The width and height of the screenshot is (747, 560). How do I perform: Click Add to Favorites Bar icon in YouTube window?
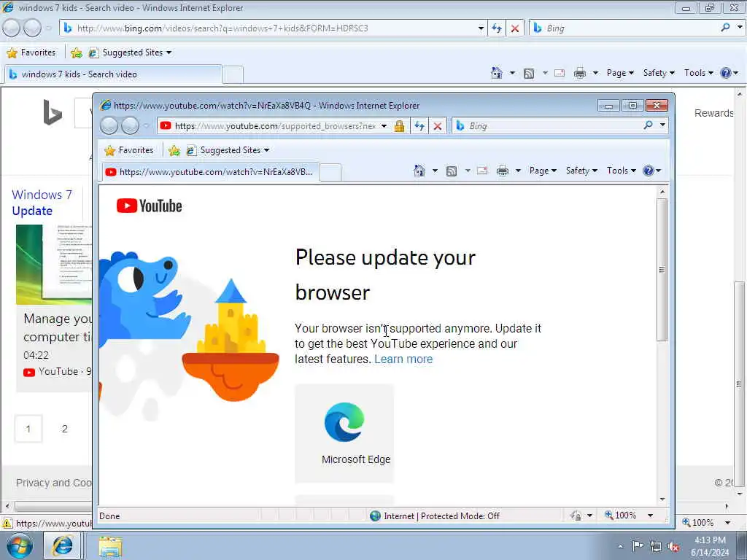coord(174,150)
